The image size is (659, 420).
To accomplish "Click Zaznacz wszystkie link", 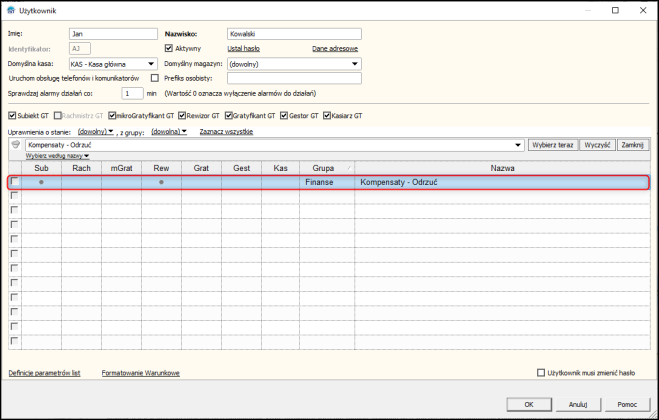I will [226, 132].
